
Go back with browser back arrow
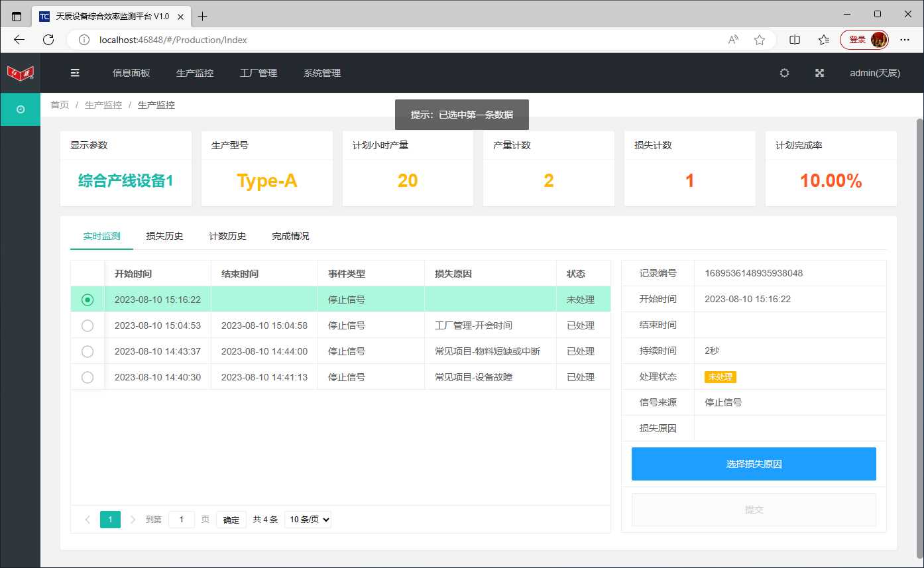pos(19,40)
